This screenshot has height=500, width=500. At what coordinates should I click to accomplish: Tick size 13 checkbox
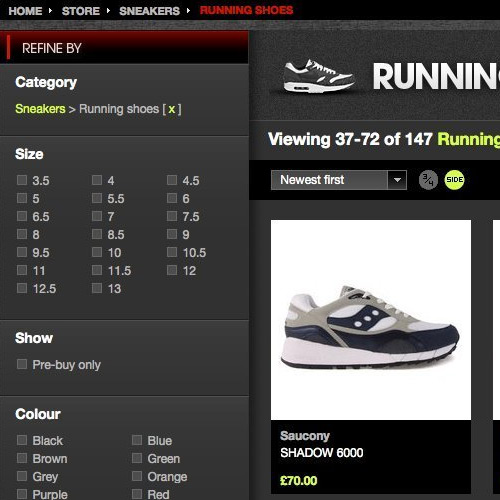(x=97, y=288)
